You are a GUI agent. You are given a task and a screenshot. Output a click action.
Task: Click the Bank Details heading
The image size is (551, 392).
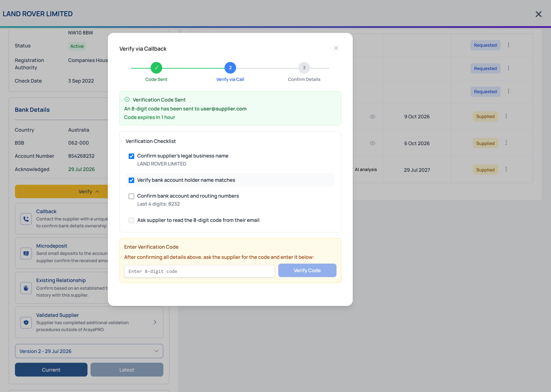[x=32, y=110]
